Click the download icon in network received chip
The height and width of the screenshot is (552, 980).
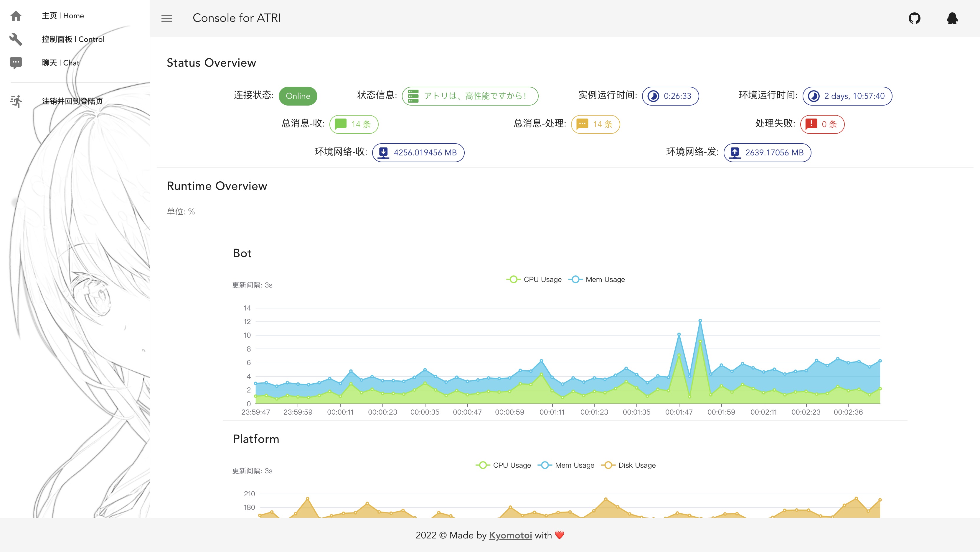pyautogui.click(x=383, y=153)
